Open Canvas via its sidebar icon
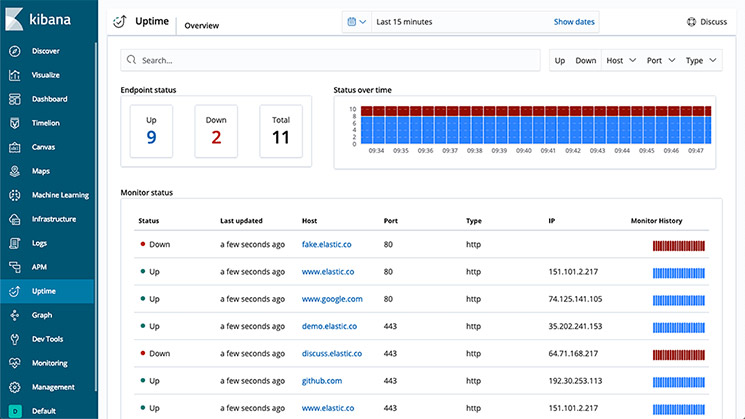This screenshot has width=745, height=419. click(x=15, y=147)
